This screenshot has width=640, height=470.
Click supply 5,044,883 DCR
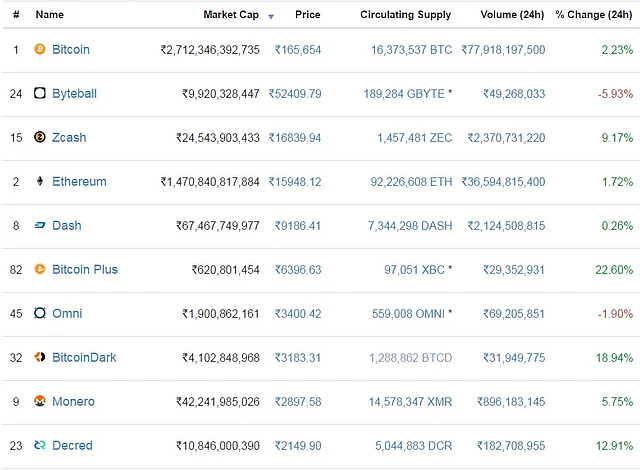click(x=414, y=446)
